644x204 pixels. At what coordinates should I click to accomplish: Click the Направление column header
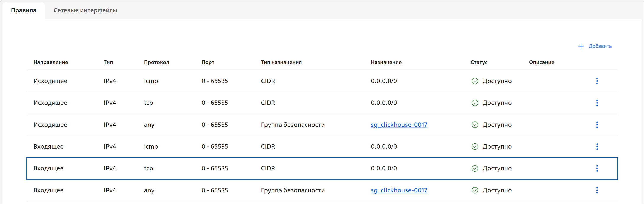point(51,62)
